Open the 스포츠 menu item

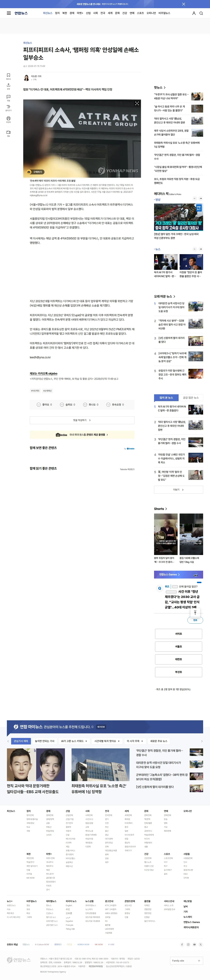coord(140,13)
